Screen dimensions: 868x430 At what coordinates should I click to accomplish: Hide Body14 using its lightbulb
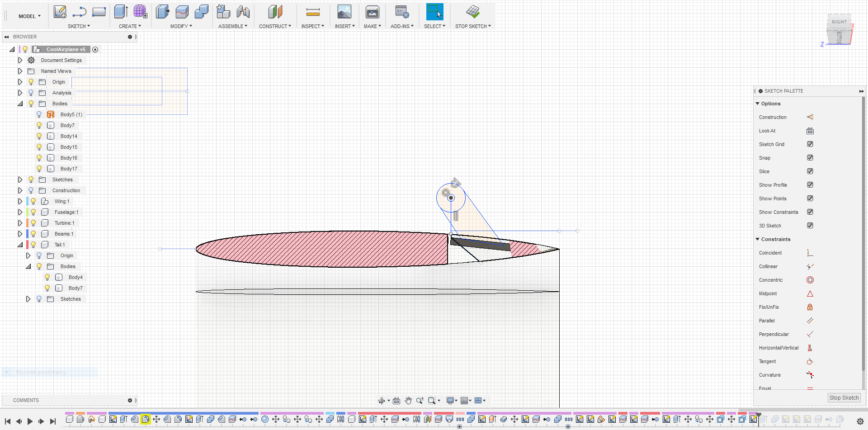39,136
